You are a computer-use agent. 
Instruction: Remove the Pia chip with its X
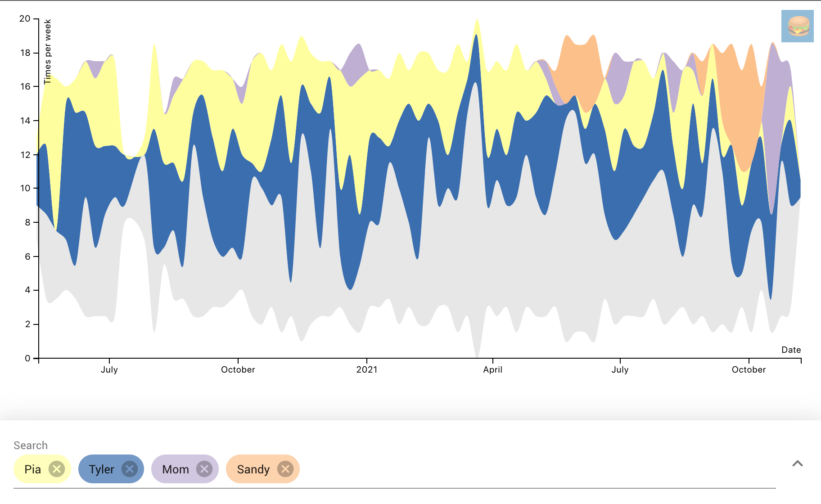tap(57, 469)
